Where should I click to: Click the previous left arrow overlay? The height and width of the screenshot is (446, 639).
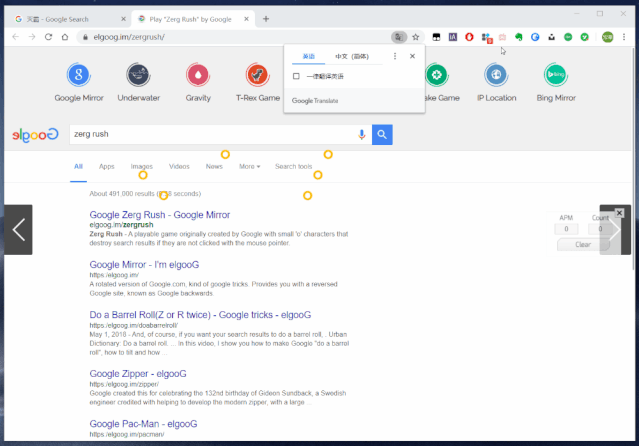pos(18,230)
